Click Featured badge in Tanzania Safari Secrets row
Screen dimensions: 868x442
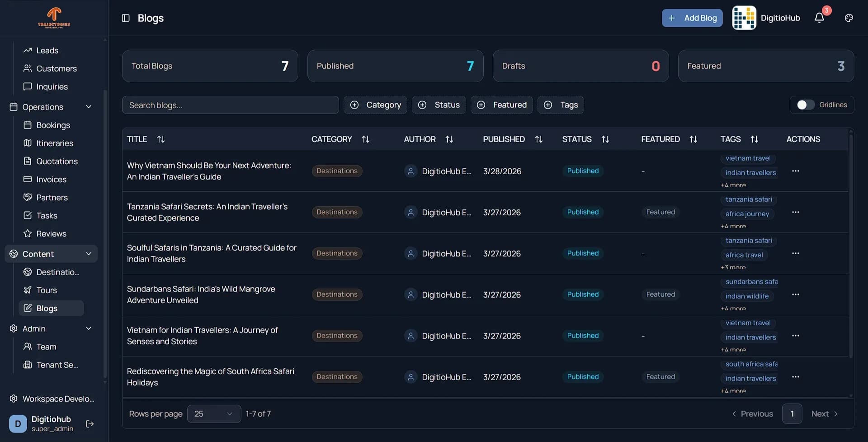click(x=660, y=212)
